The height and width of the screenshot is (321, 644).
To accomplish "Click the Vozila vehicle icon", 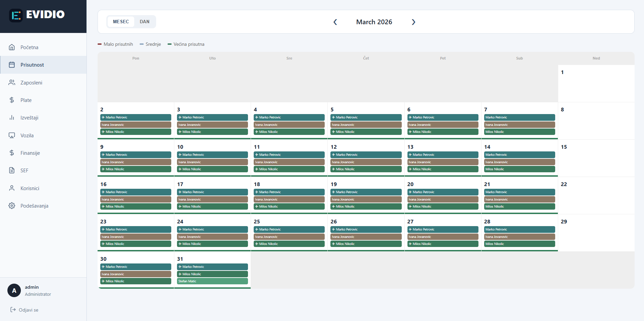I will [x=12, y=135].
